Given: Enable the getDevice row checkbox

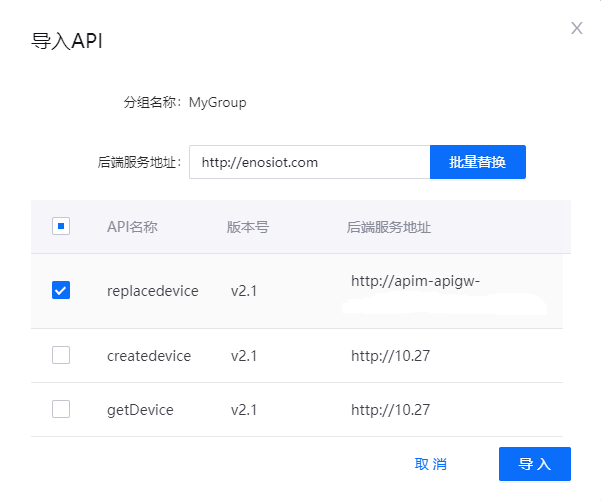Looking at the screenshot, I should pos(61,409).
